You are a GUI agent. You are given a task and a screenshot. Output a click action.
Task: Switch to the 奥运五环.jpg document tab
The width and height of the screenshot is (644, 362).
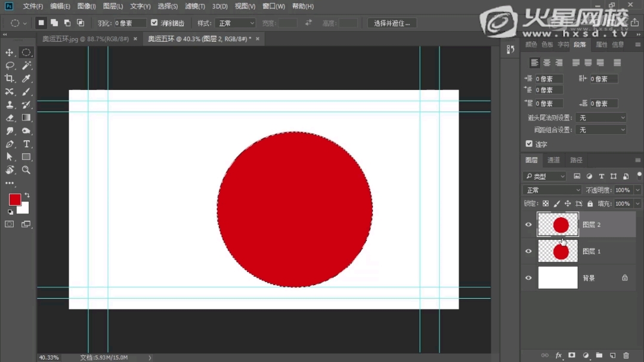coord(85,39)
